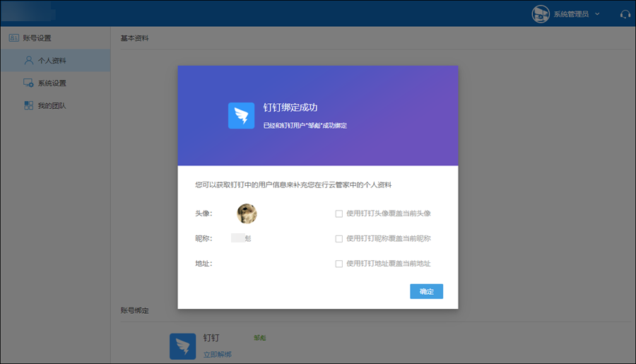Click the 账号绑定 section heading

click(135, 310)
